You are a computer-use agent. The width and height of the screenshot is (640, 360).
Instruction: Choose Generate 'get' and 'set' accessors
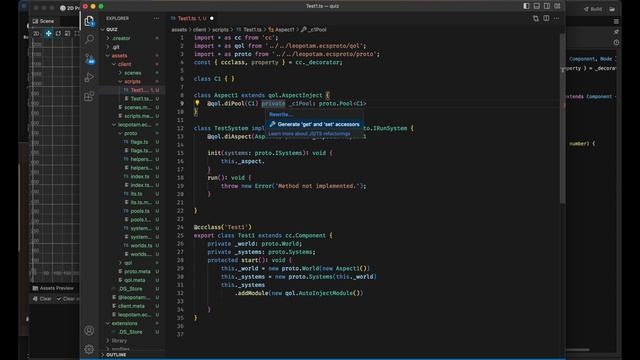[x=314, y=124]
